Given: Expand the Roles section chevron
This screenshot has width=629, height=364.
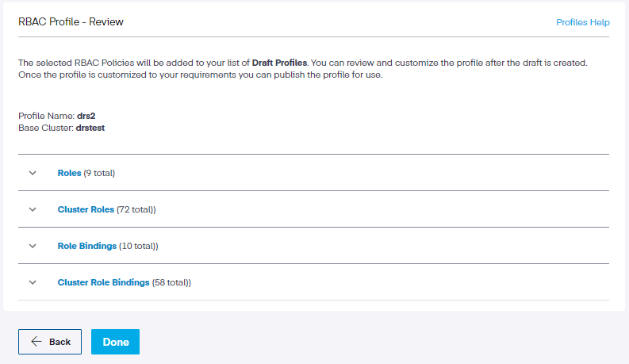Looking at the screenshot, I should click(x=33, y=173).
